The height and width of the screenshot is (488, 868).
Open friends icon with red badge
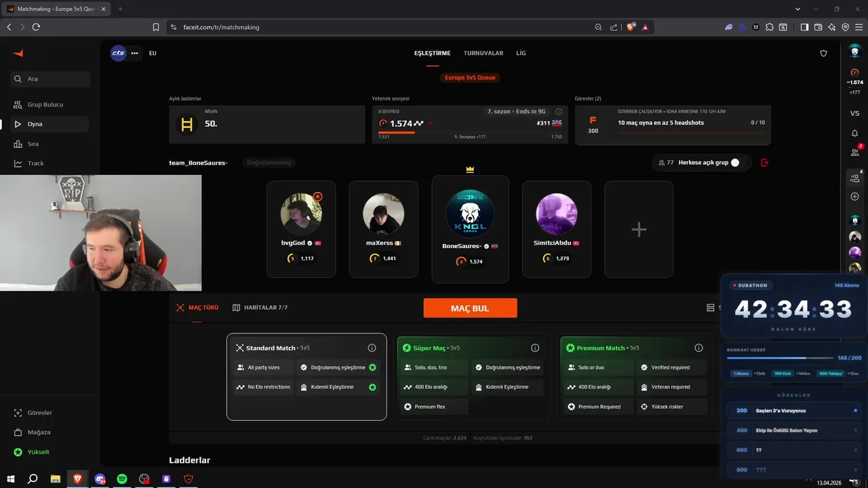(854, 152)
